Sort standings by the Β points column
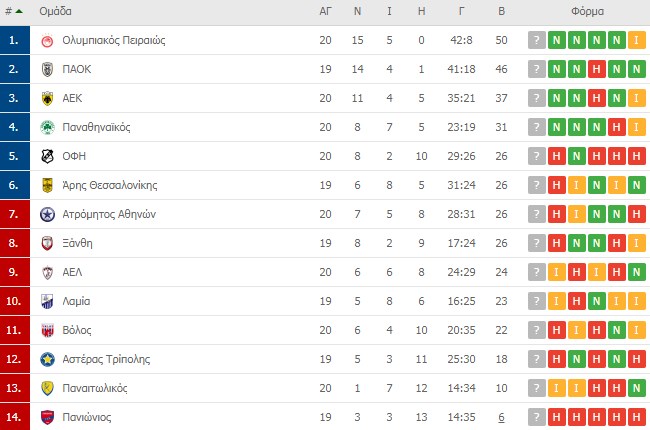The image size is (650, 430). click(x=501, y=11)
